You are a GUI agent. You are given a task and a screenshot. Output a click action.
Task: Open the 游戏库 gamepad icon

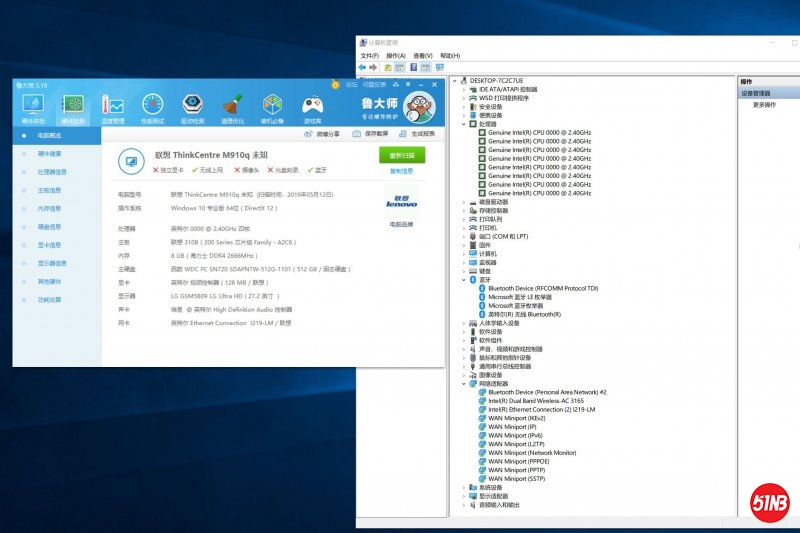313,107
